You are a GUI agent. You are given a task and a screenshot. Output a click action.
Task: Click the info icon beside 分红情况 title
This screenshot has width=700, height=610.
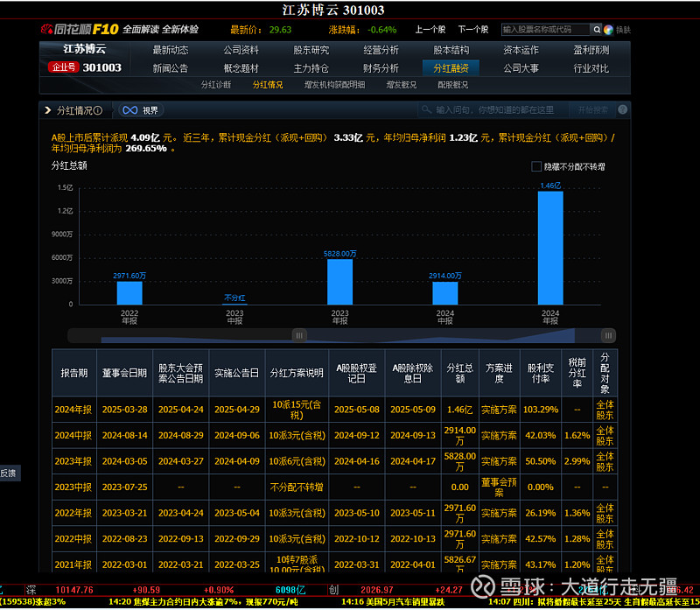click(98, 110)
